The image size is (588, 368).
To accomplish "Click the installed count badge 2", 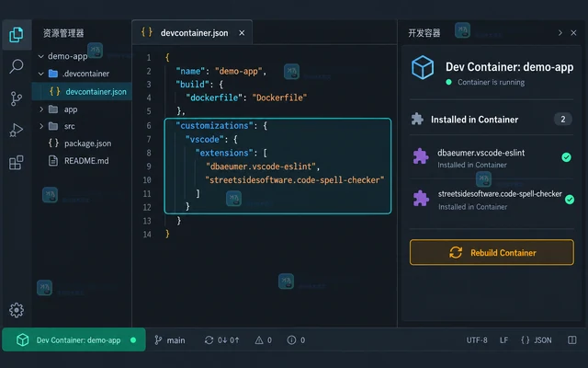I will pyautogui.click(x=562, y=119).
